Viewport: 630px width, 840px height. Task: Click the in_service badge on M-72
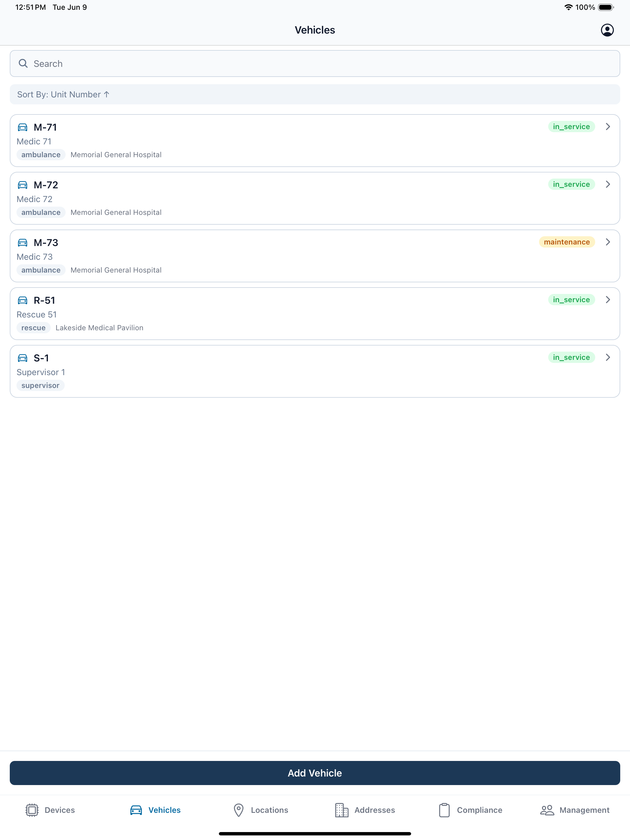(x=571, y=184)
